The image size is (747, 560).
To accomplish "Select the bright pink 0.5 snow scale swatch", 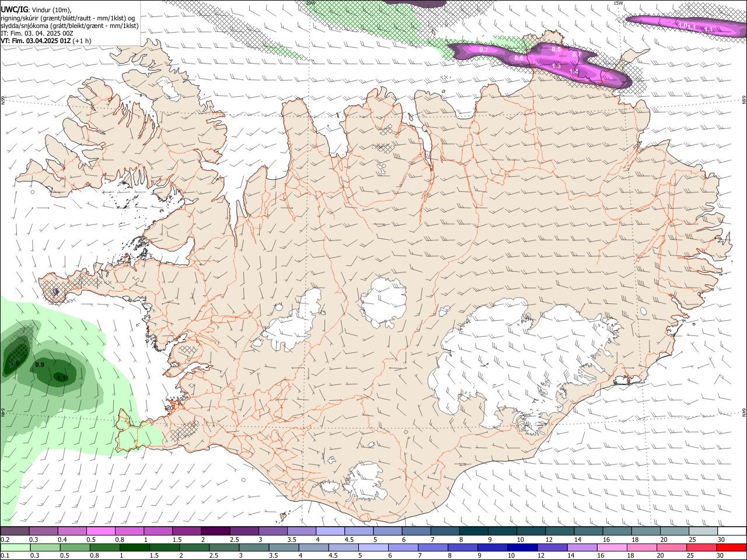I will pos(101,531).
